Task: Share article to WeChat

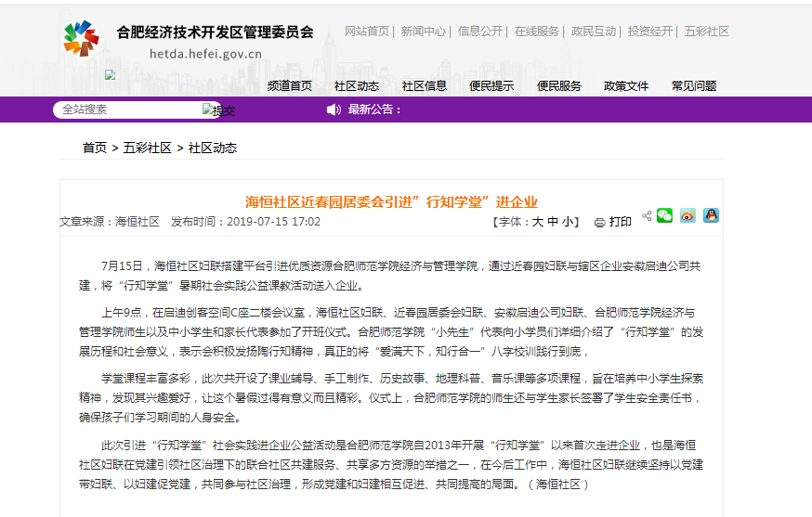Action: click(x=664, y=215)
